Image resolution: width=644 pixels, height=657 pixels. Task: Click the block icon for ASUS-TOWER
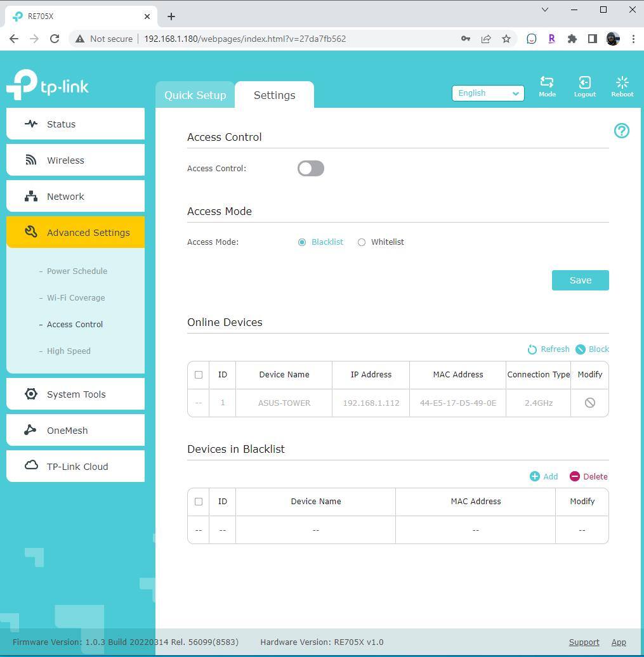[x=589, y=403]
